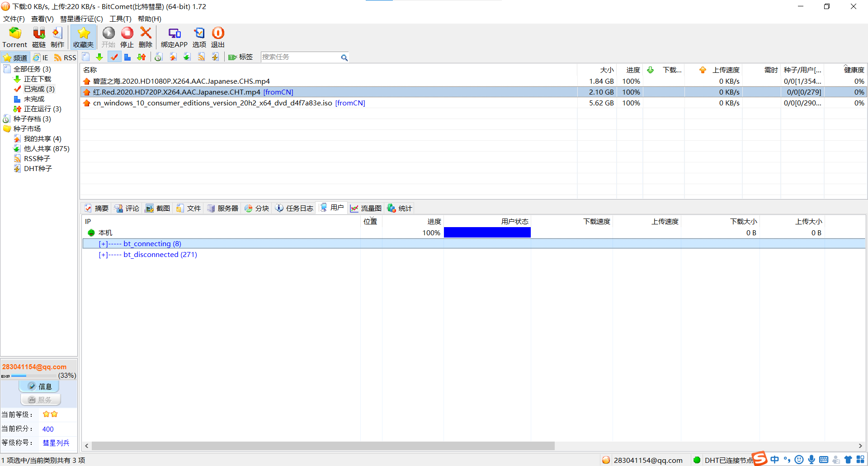Toggle the 收藏夹 favorites panel

coord(83,37)
